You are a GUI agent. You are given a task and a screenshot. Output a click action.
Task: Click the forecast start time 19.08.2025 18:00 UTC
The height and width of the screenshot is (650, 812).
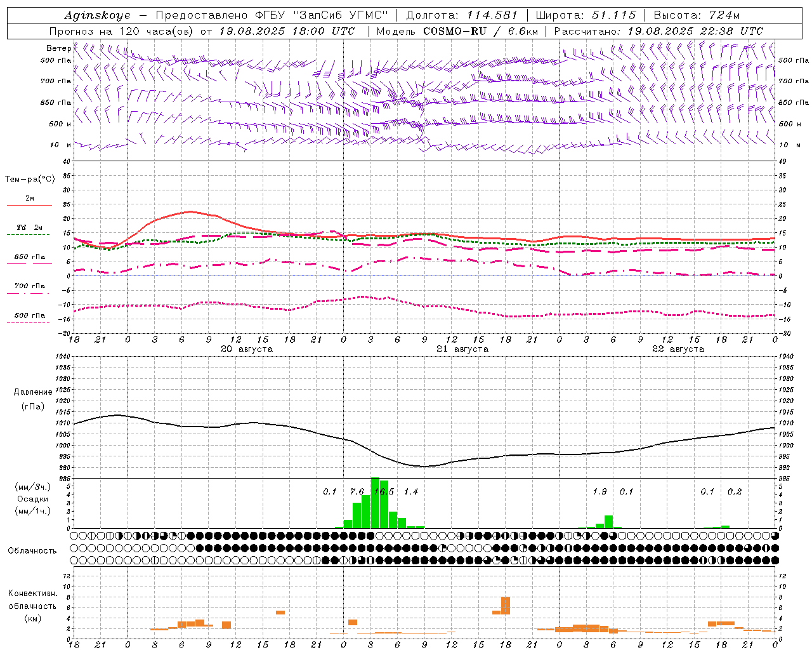287,31
